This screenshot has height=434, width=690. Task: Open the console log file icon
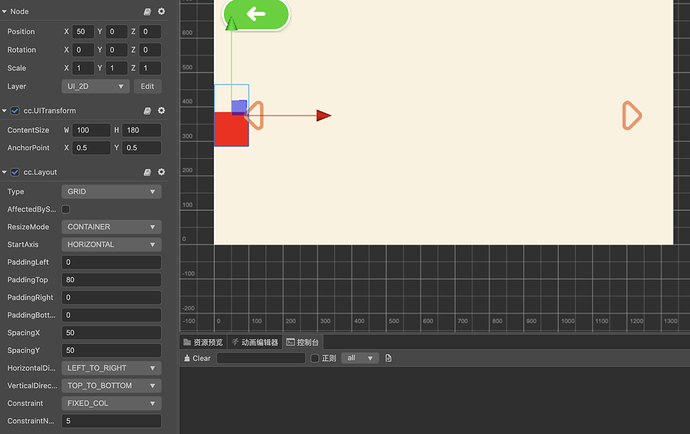[388, 358]
